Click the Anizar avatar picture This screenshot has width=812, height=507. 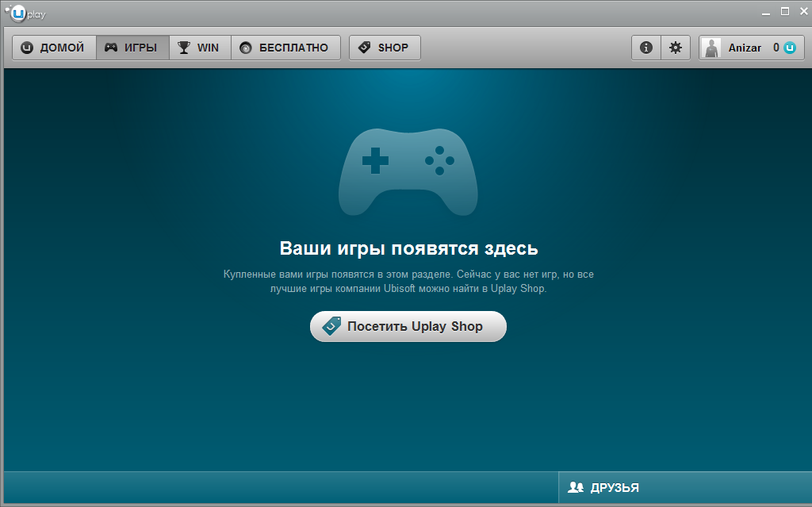click(x=712, y=48)
